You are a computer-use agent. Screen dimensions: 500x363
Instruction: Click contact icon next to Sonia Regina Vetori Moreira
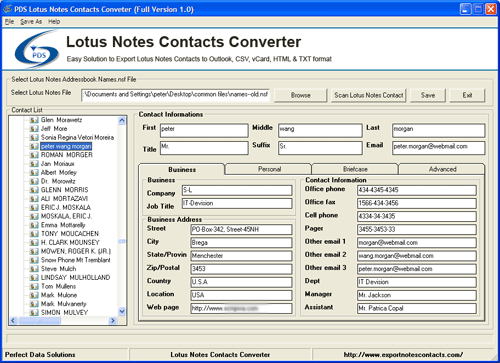click(x=34, y=138)
